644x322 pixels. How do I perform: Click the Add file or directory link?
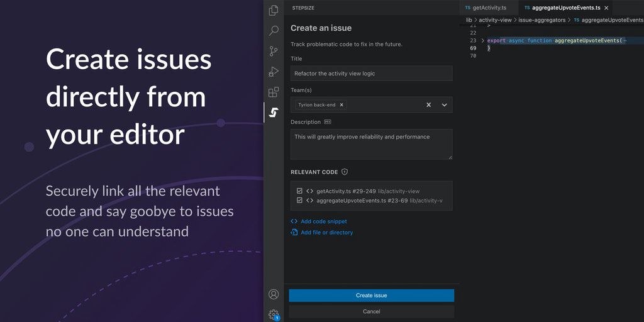326,233
